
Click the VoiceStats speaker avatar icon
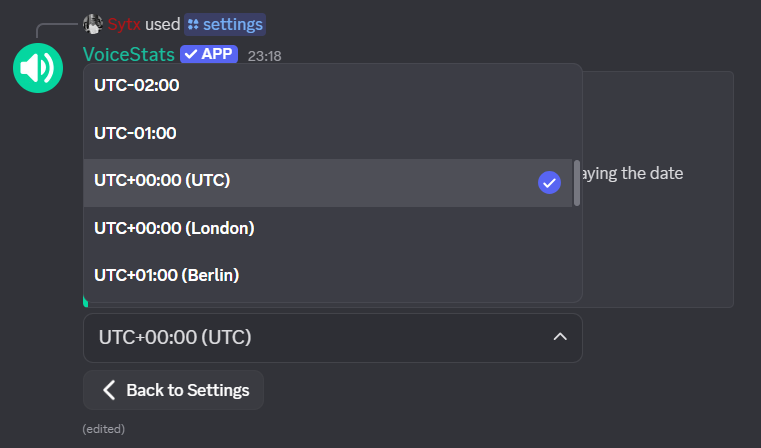[x=38, y=68]
